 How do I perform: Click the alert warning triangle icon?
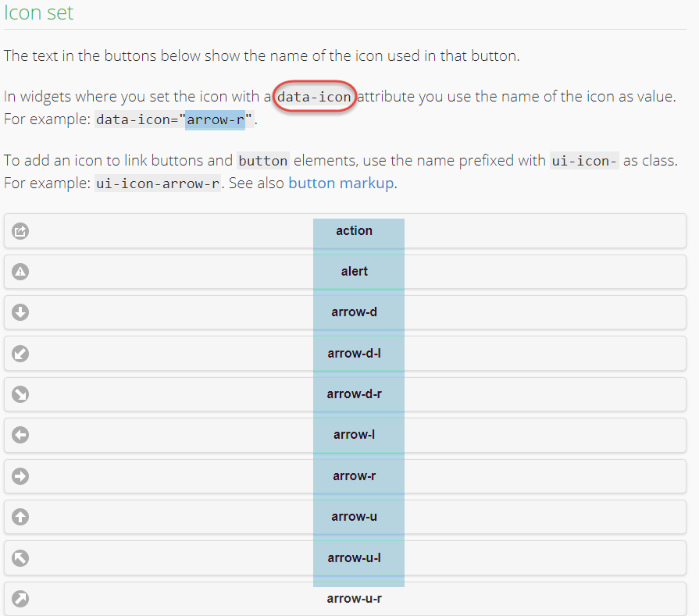tap(21, 272)
